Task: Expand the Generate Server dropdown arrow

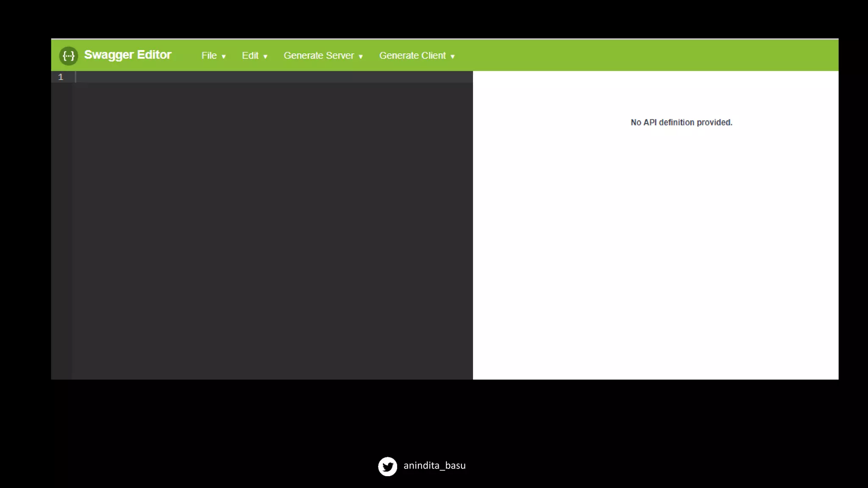Action: (x=361, y=57)
